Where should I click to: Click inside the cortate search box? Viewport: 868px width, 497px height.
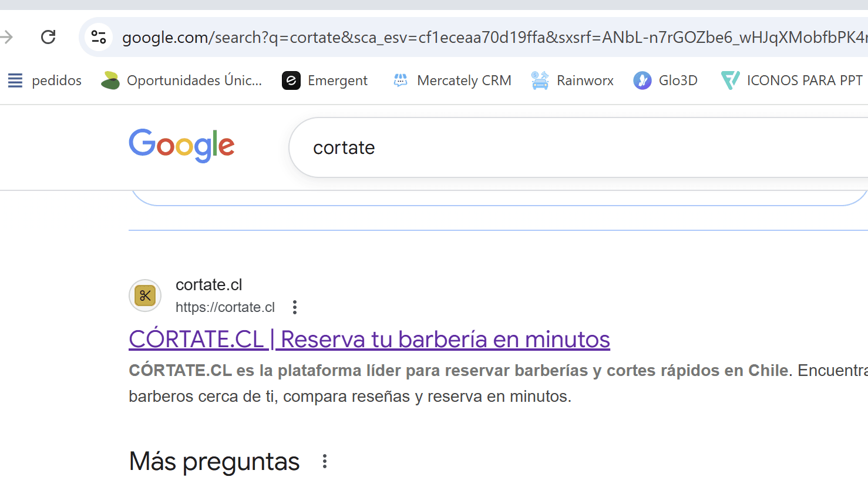click(x=411, y=147)
